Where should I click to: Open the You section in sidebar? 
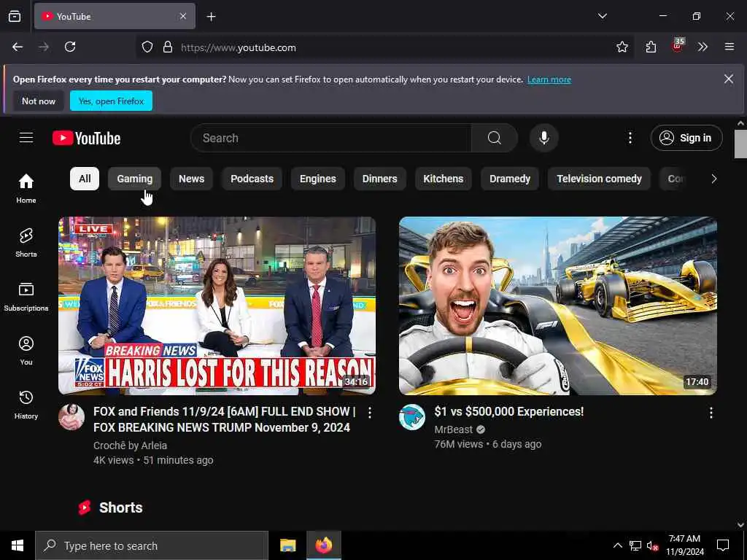point(26,351)
